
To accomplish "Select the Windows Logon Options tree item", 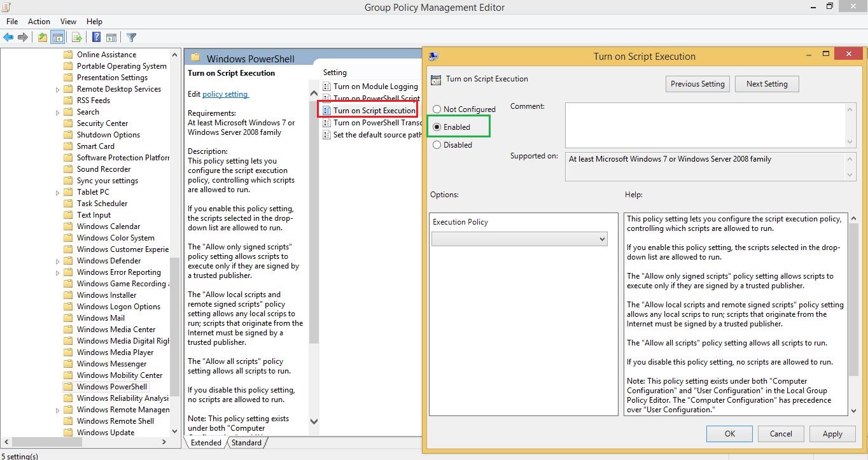I will pos(119,307).
